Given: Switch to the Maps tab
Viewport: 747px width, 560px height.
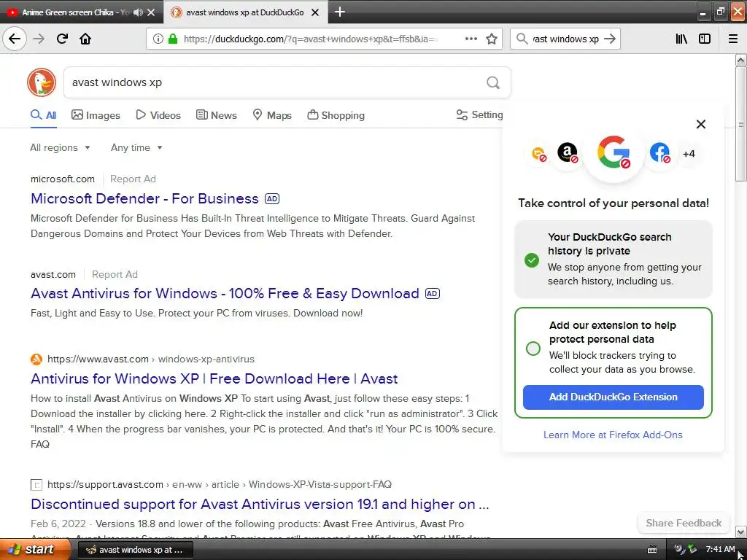Looking at the screenshot, I should (272, 115).
